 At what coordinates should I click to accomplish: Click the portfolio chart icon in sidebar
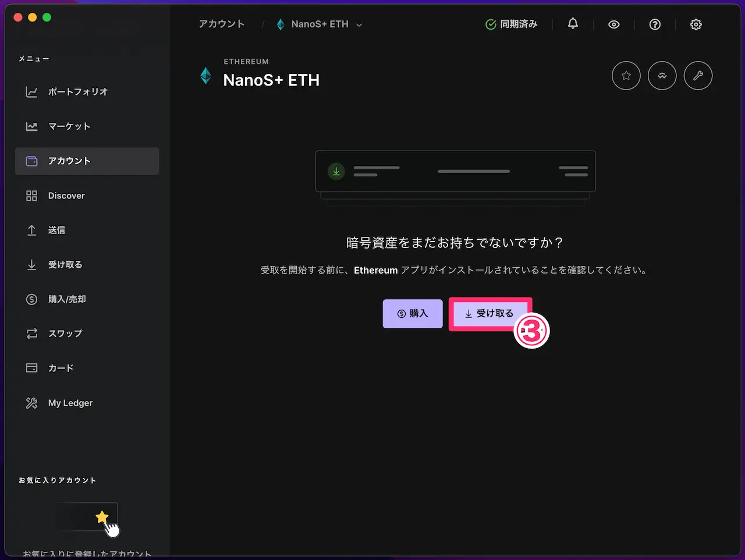pos(31,92)
